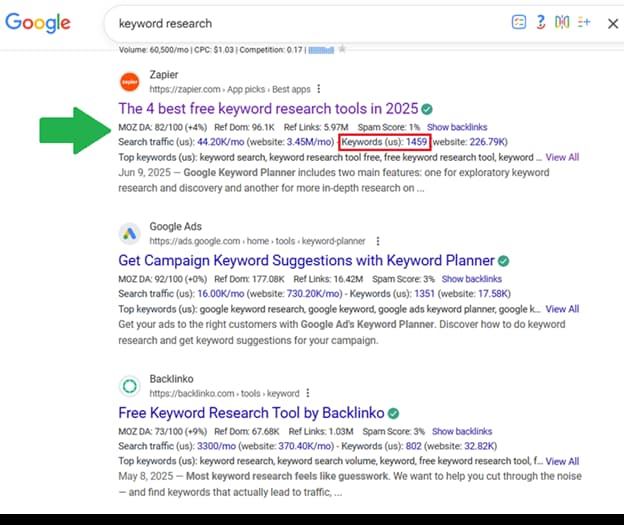
Task: Open 'Free Keyword Research Tool by Backlinko' result
Action: (x=252, y=413)
